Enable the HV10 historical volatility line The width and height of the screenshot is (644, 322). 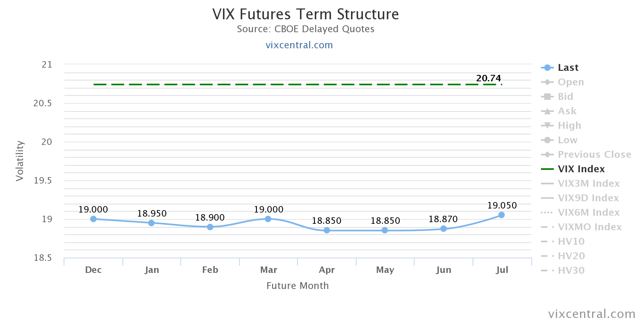pyautogui.click(x=571, y=242)
